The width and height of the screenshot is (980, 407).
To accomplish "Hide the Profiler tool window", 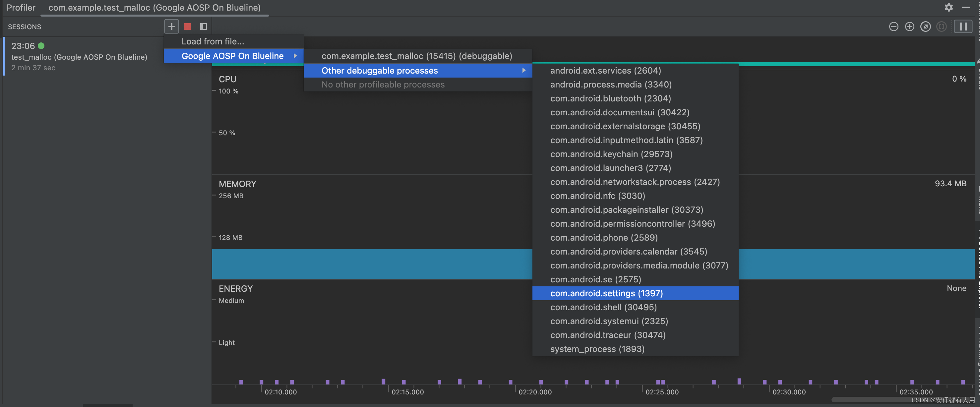I will (966, 7).
